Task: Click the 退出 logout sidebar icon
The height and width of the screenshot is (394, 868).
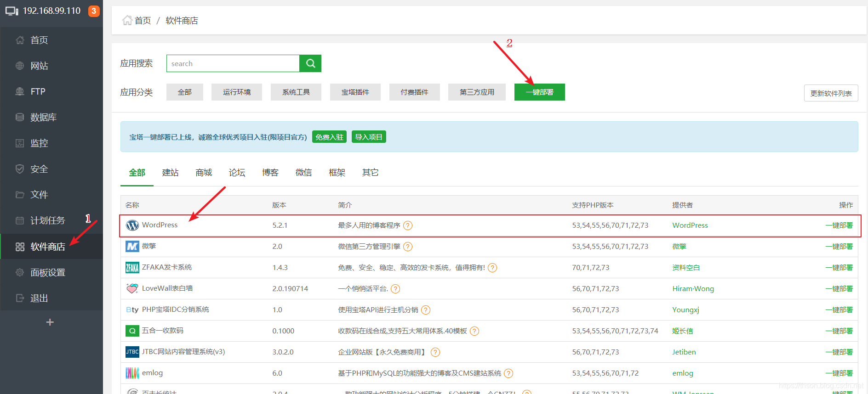Action: (20, 298)
